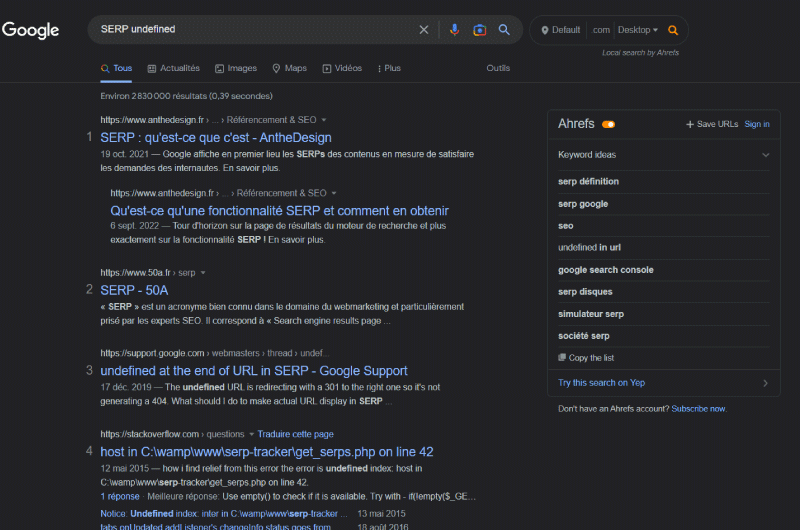800x530 pixels.
Task: Open the Outils search tools
Action: (498, 68)
